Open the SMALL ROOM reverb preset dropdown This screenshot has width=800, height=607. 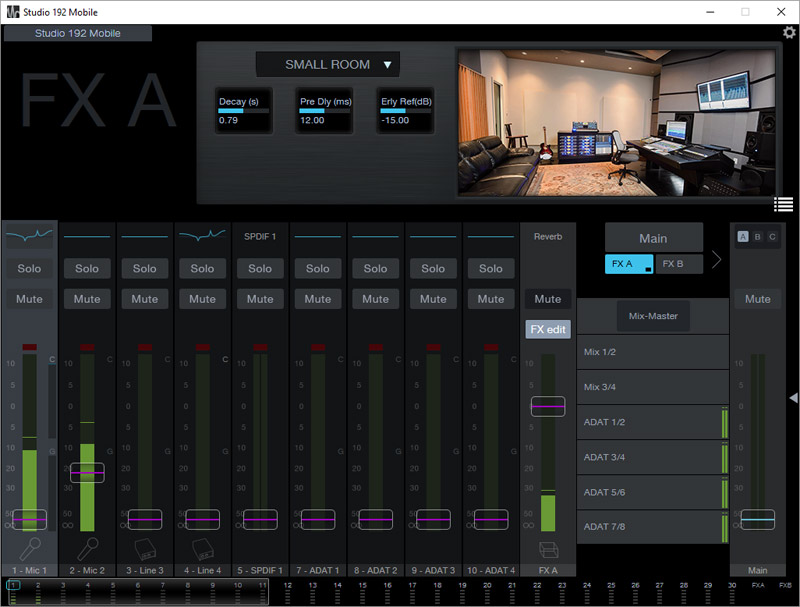(328, 65)
